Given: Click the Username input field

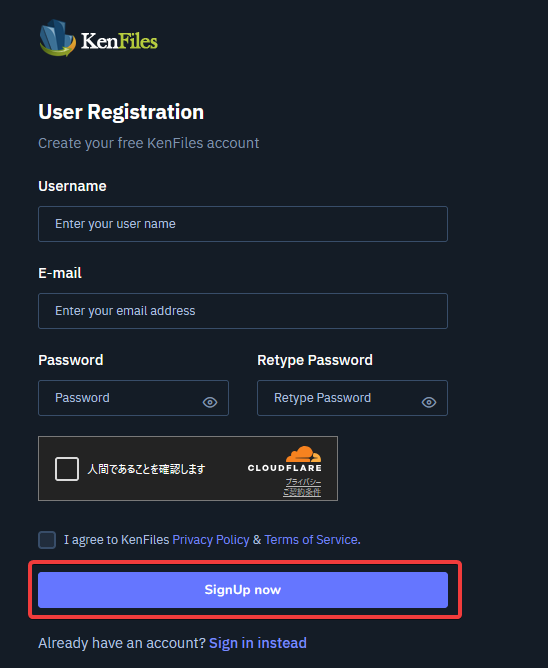Looking at the screenshot, I should click(243, 224).
